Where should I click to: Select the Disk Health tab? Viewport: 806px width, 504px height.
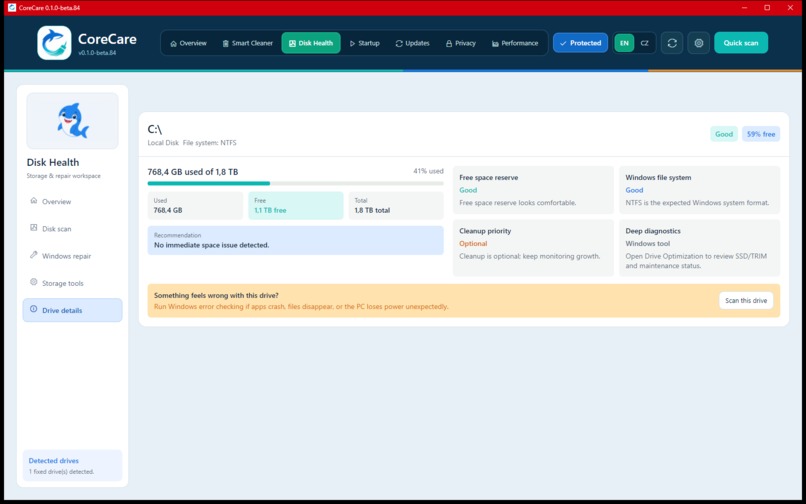[x=311, y=43]
